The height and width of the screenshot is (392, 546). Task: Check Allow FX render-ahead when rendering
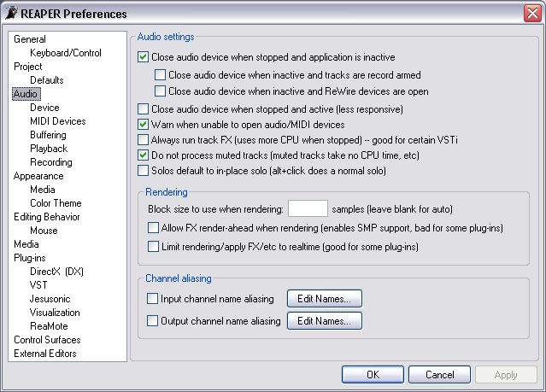tap(153, 228)
